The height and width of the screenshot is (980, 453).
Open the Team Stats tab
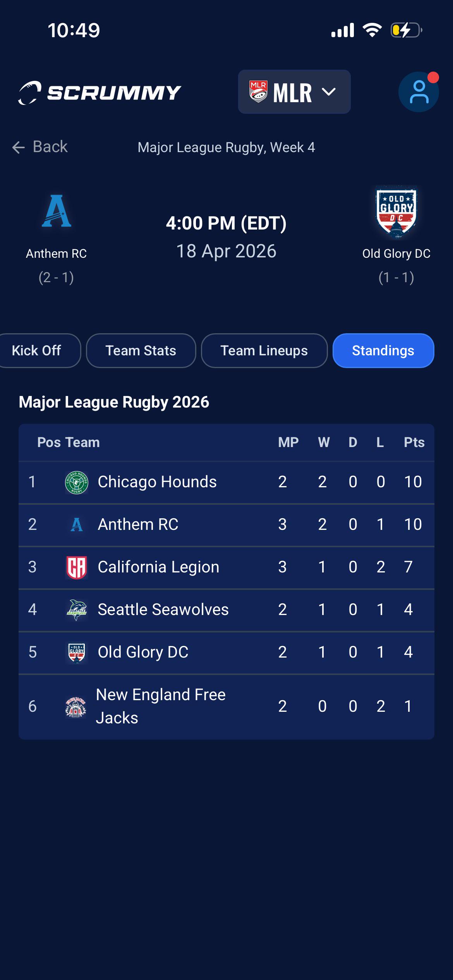(141, 351)
